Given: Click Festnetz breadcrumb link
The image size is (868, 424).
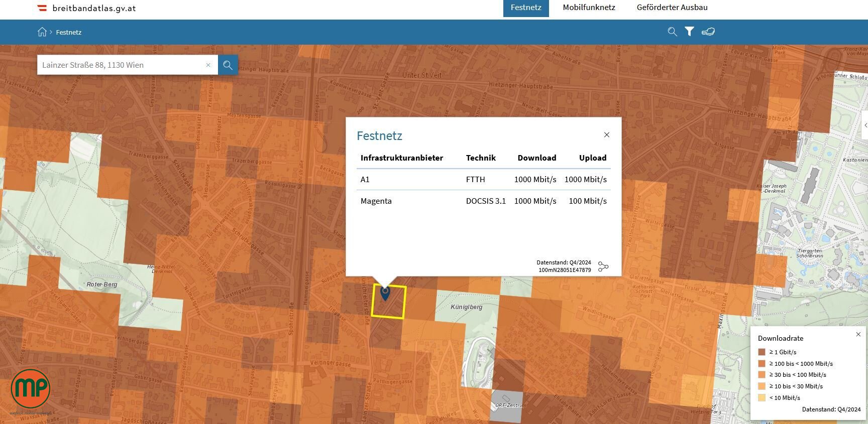Looking at the screenshot, I should coord(68,32).
